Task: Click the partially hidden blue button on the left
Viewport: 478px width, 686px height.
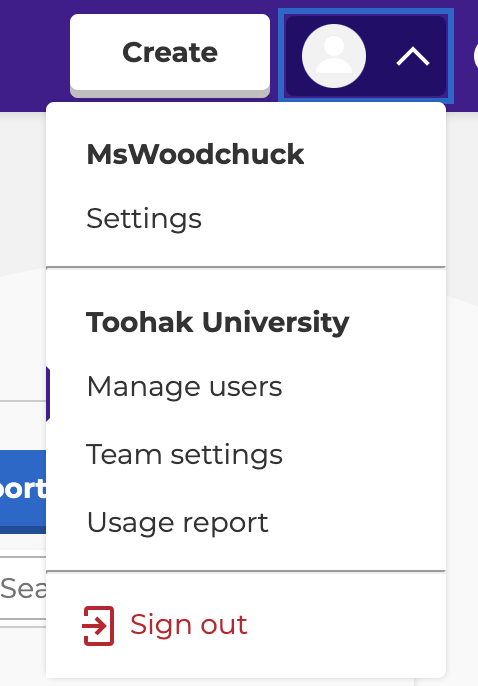Action: click(23, 491)
